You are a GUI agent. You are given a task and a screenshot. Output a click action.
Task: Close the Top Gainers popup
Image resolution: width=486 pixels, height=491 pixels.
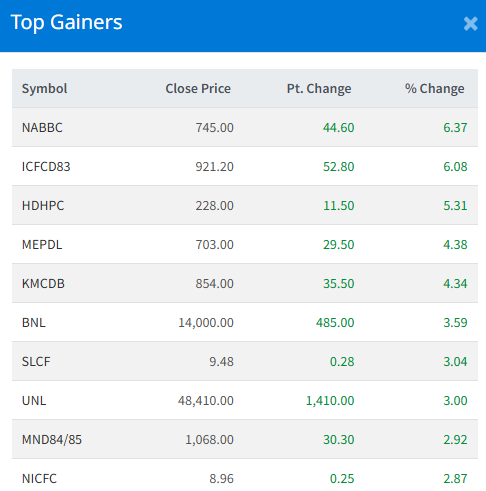point(470,24)
